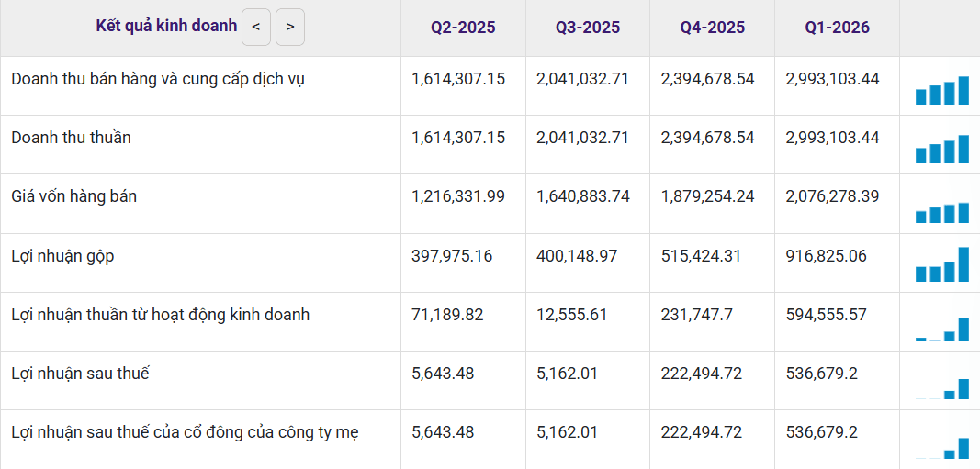This screenshot has height=469, width=980.
Task: Open sparkline for Lợi nhuận cổ đông công ty mẹ
Action: (941, 447)
